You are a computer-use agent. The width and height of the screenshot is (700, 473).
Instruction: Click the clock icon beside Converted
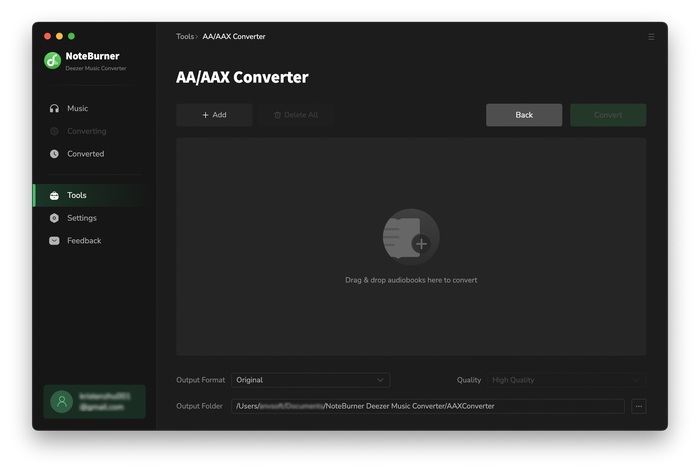(x=54, y=154)
